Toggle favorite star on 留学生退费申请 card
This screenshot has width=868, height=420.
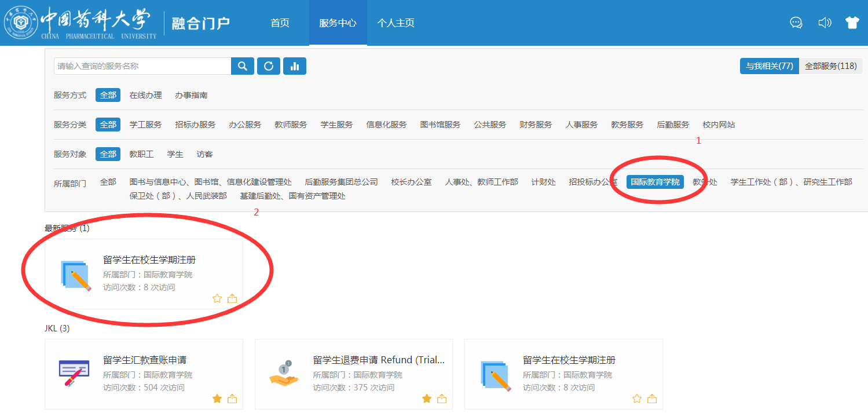tap(427, 399)
